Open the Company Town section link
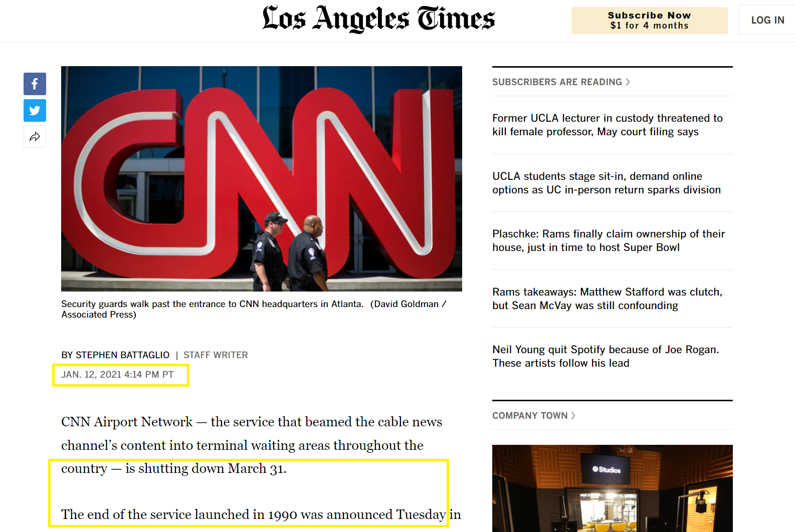 coord(533,415)
